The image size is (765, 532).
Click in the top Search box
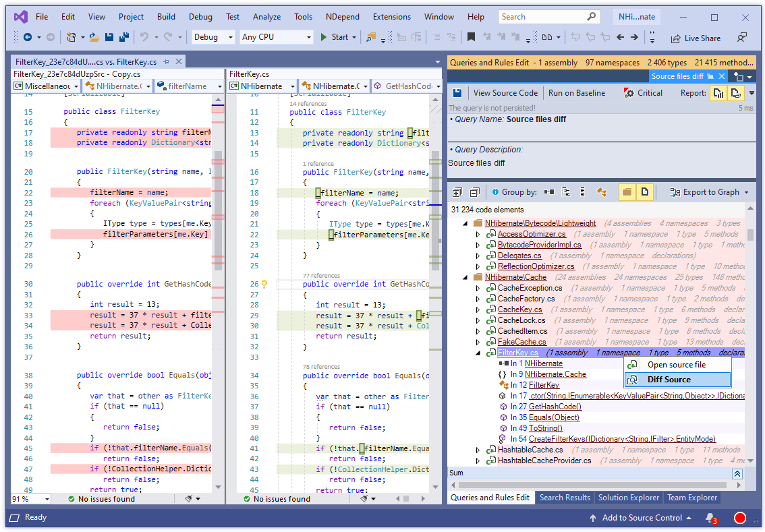549,17
